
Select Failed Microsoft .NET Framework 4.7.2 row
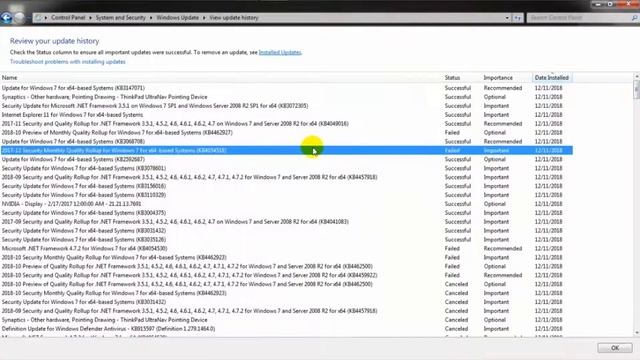[287, 249]
